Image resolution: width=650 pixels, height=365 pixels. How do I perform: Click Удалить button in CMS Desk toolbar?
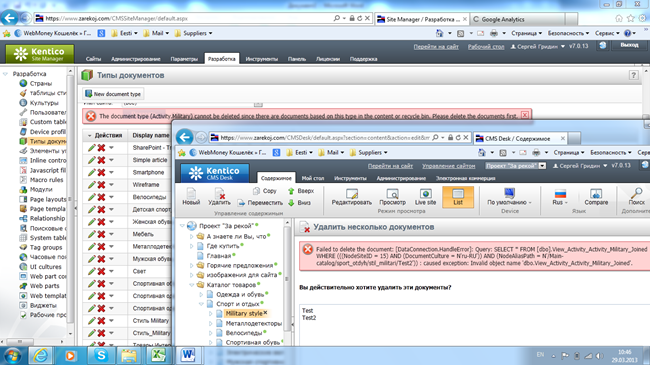coord(219,197)
